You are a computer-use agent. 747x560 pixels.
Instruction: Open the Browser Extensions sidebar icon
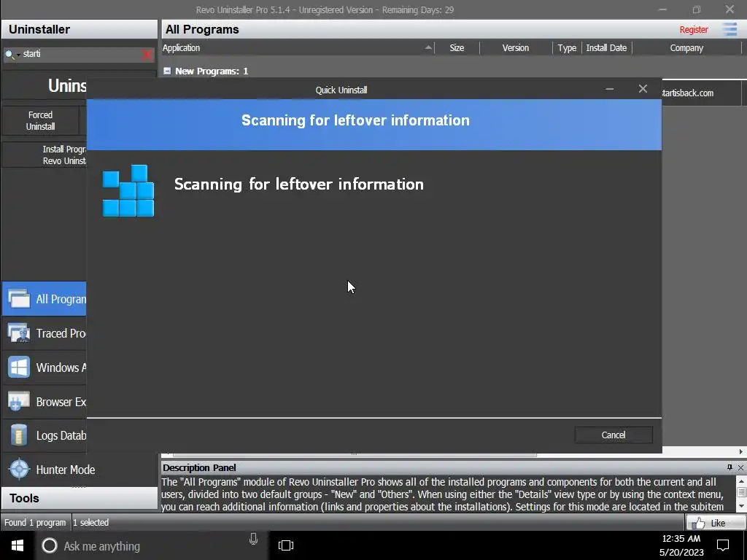click(19, 402)
